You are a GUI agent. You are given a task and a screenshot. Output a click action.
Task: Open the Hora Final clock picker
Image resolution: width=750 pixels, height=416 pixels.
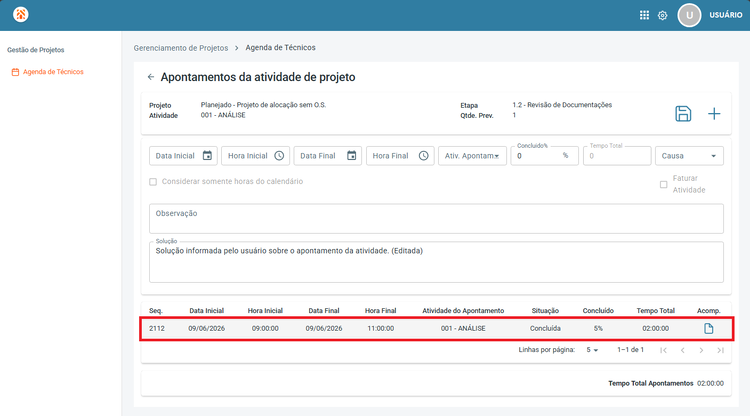pos(424,155)
